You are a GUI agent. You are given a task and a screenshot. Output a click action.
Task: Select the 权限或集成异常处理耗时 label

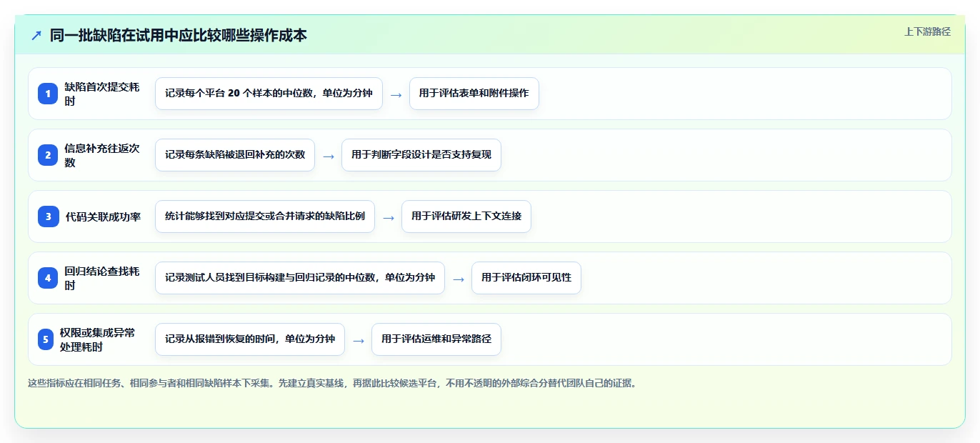98,339
